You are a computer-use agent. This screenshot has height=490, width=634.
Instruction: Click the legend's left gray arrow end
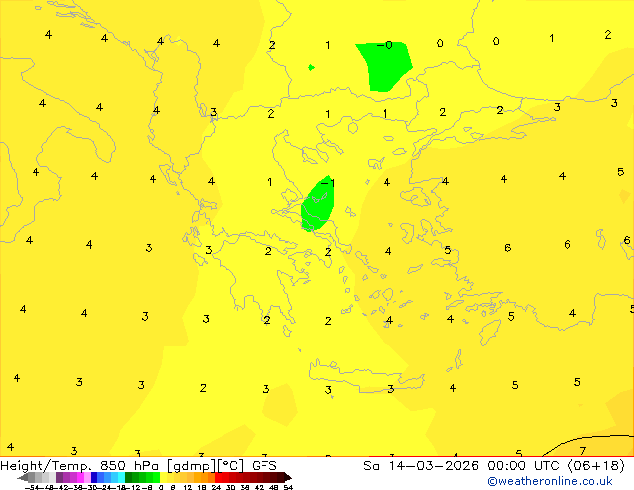click(x=22, y=477)
